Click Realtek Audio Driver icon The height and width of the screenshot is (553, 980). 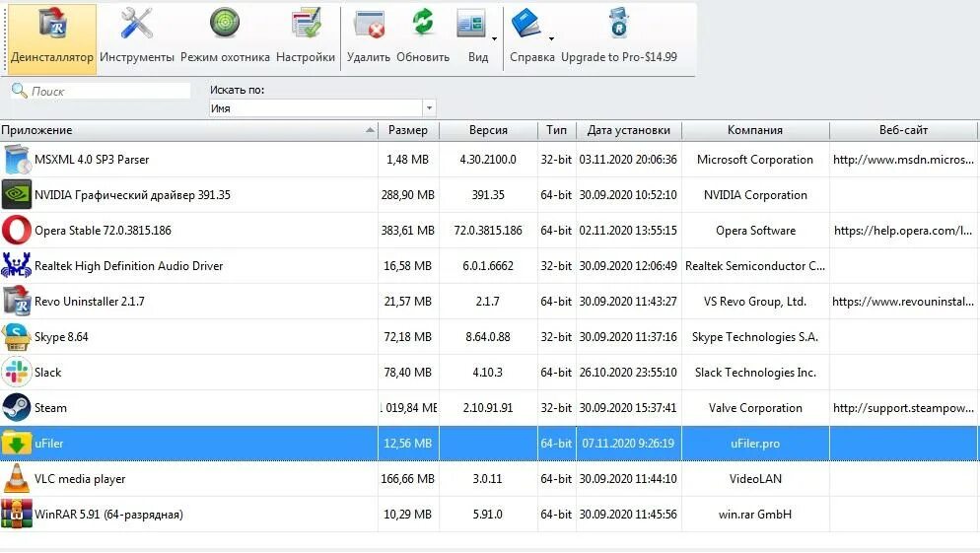pos(17,265)
